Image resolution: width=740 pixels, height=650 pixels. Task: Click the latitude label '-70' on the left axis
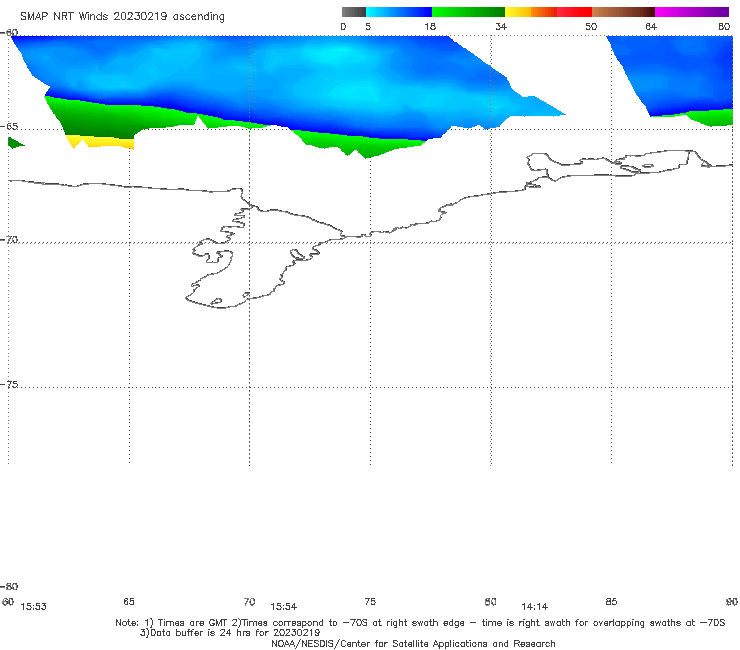pos(9,240)
